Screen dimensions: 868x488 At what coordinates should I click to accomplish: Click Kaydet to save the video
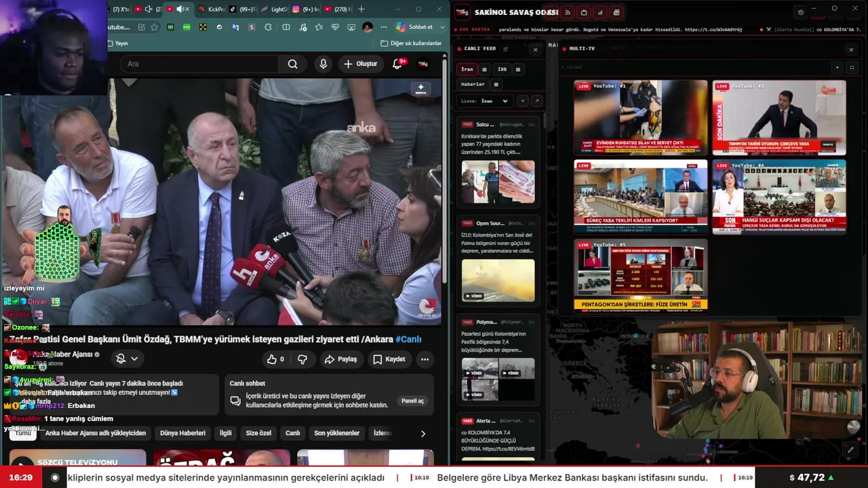pos(389,359)
